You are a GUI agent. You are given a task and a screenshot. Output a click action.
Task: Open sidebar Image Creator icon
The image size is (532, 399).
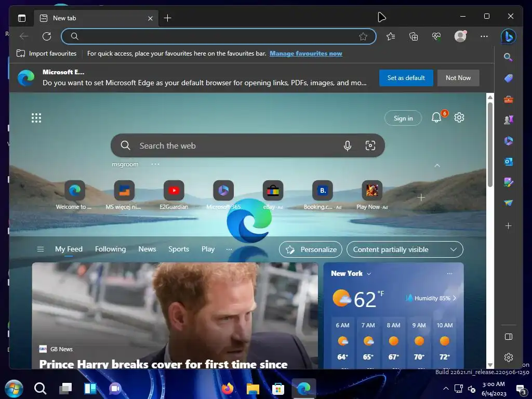508,182
